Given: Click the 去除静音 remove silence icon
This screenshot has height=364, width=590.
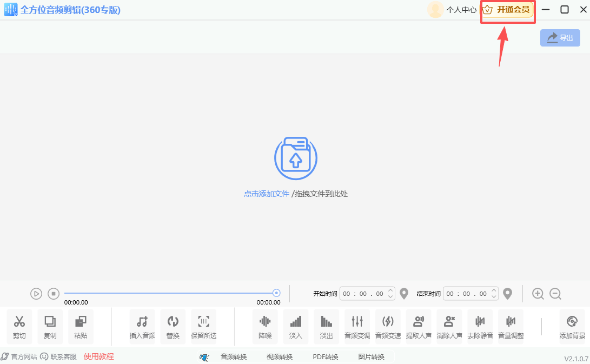Looking at the screenshot, I should click(480, 326).
